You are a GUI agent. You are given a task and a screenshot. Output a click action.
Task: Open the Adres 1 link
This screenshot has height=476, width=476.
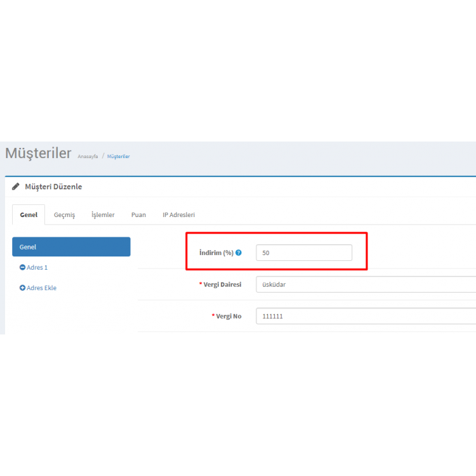click(37, 267)
